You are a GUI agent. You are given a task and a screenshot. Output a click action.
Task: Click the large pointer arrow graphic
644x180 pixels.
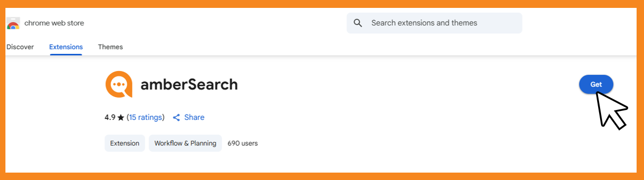click(611, 110)
